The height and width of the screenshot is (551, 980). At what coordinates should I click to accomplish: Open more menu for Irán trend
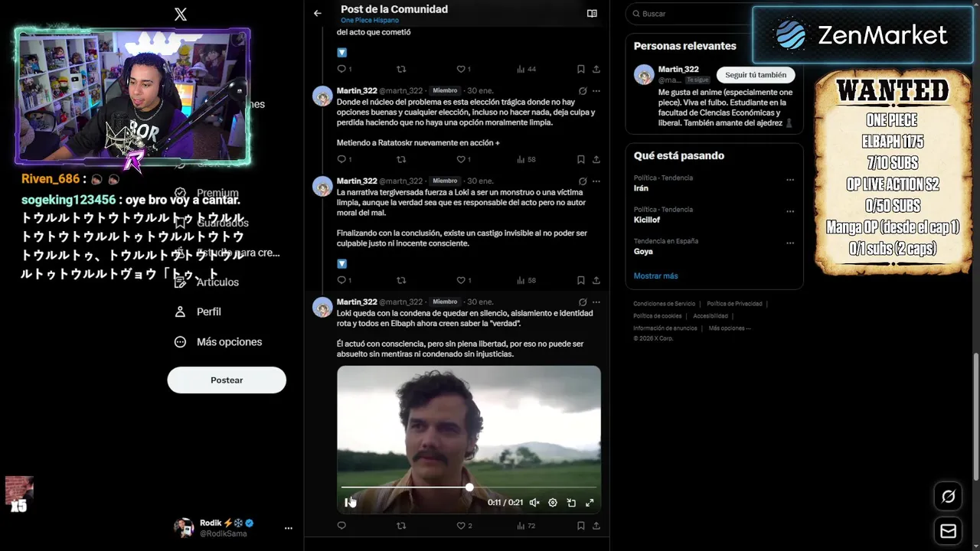790,180
